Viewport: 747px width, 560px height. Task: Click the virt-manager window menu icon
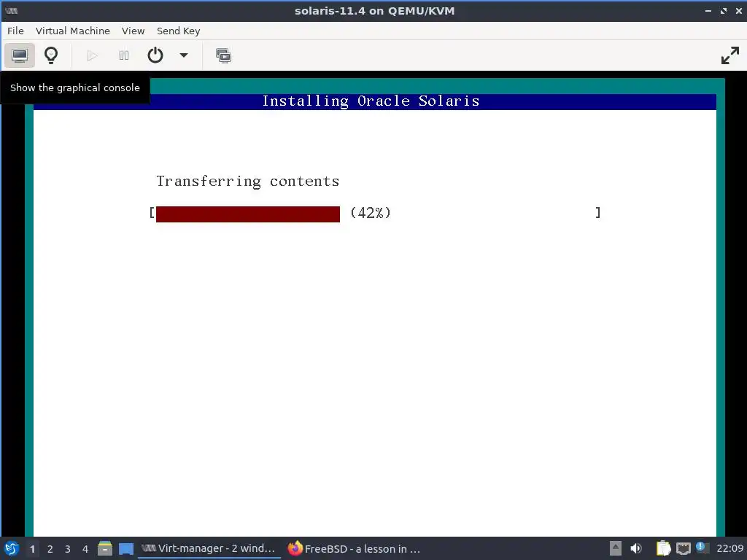point(12,11)
